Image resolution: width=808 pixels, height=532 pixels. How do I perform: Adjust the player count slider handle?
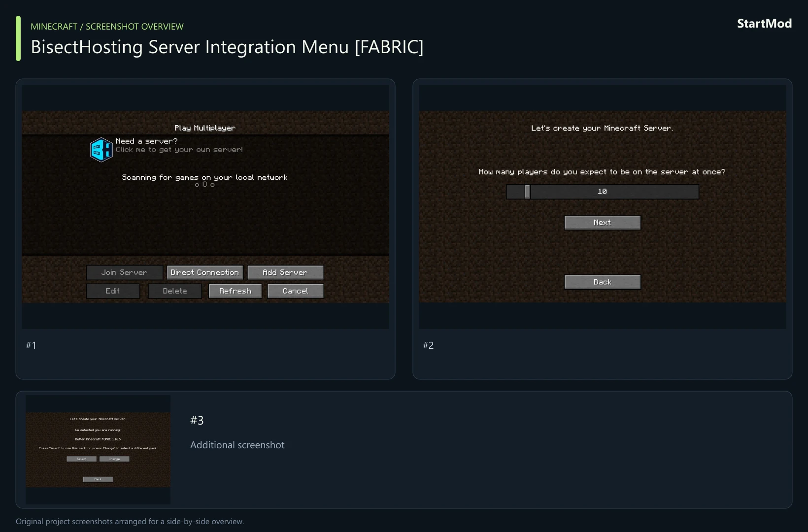528,192
